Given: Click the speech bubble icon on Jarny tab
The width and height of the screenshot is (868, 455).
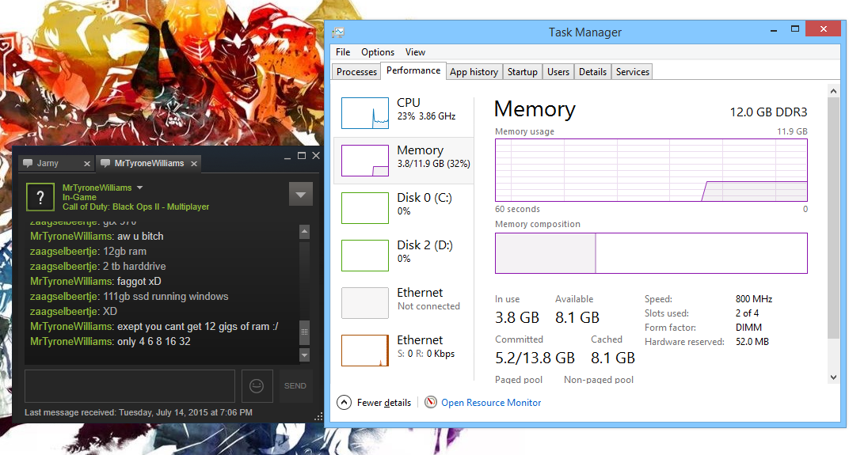Looking at the screenshot, I should [x=28, y=163].
